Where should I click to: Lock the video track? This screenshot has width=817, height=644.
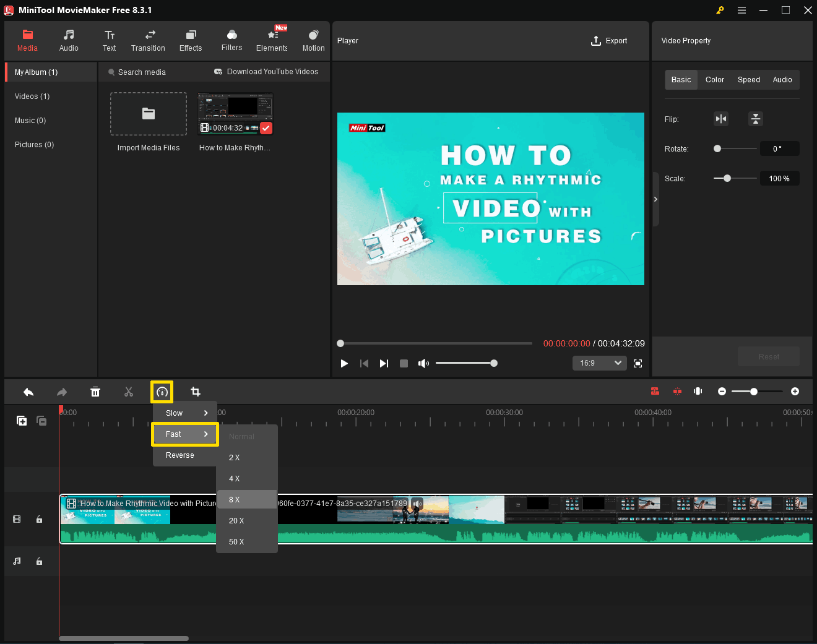(x=39, y=519)
